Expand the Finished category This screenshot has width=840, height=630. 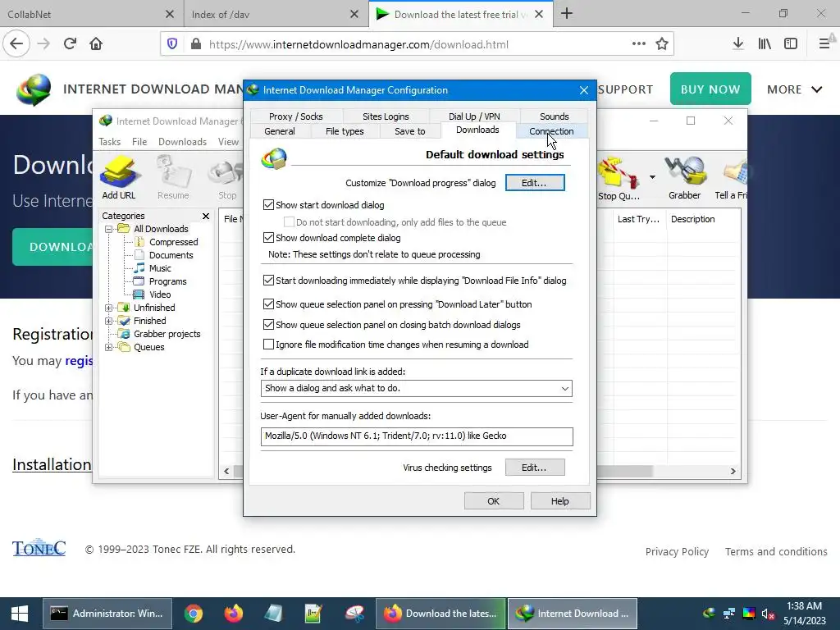click(x=109, y=321)
